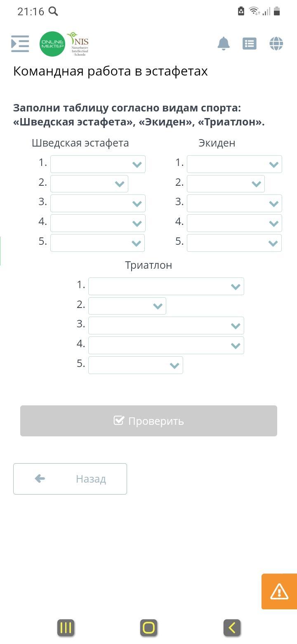The height and width of the screenshot is (644, 297).
Task: Go back with the Назад button
Action: [x=70, y=479]
